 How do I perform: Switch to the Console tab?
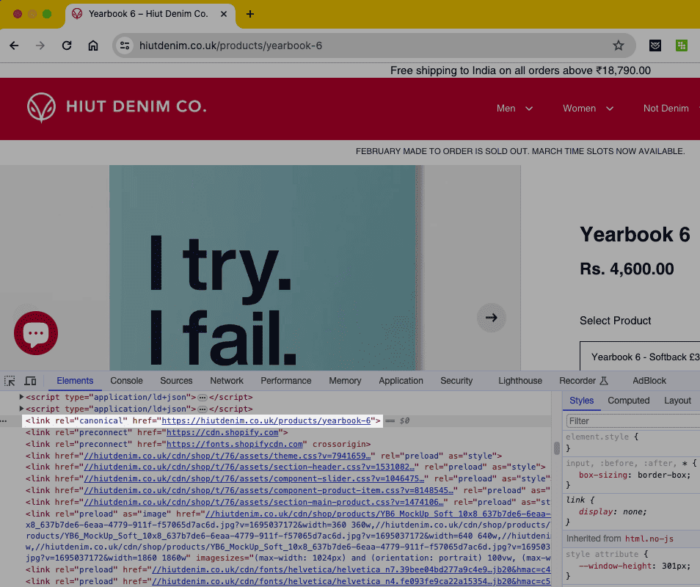point(127,381)
